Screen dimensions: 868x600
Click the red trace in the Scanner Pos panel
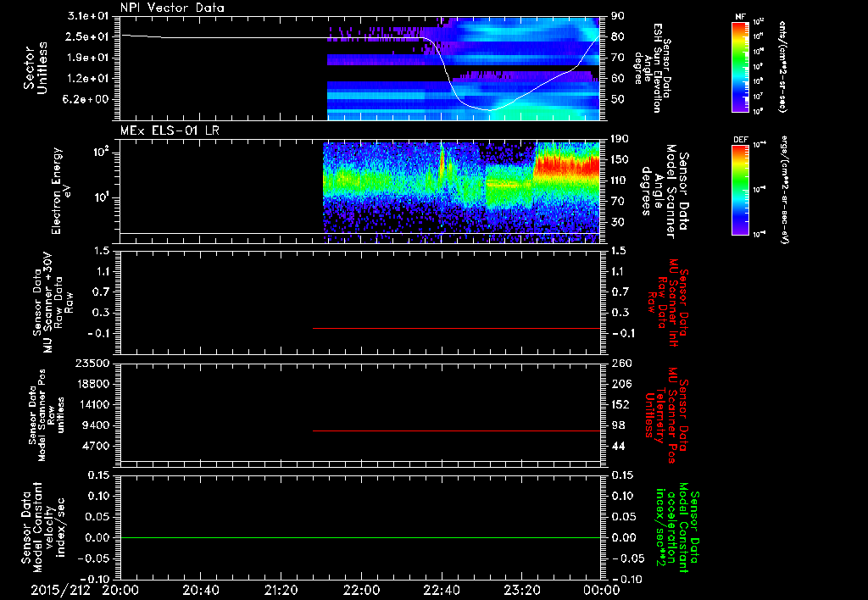456,431
